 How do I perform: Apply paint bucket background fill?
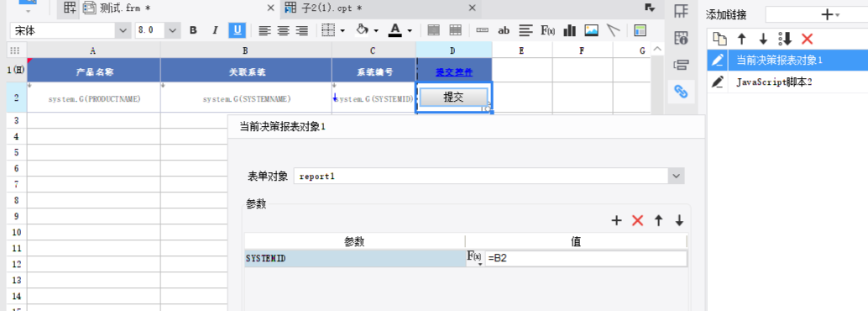[x=362, y=30]
